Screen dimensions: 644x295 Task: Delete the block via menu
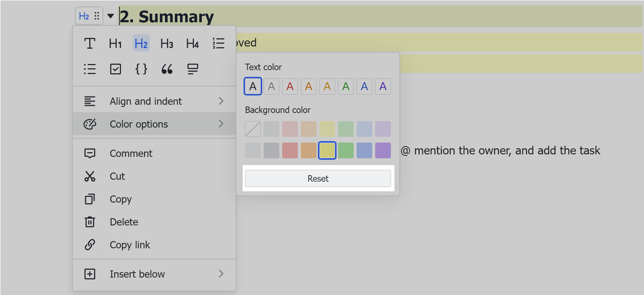coord(124,222)
